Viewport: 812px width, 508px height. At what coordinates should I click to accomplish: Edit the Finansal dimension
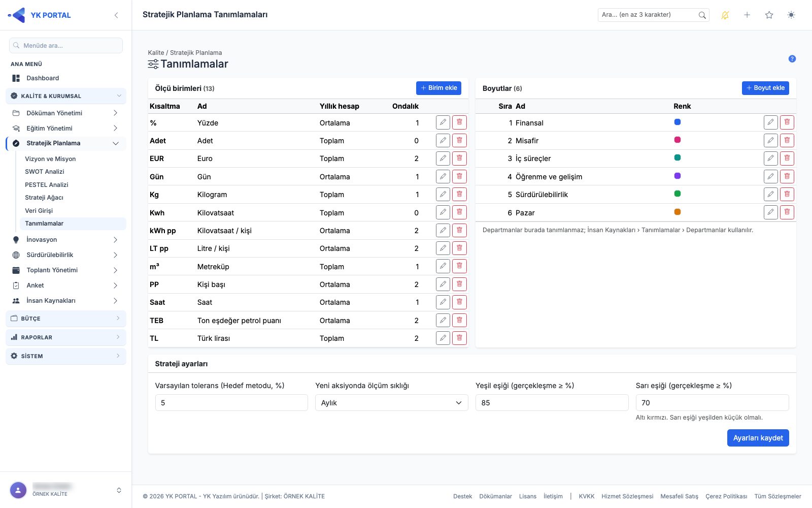click(x=770, y=122)
